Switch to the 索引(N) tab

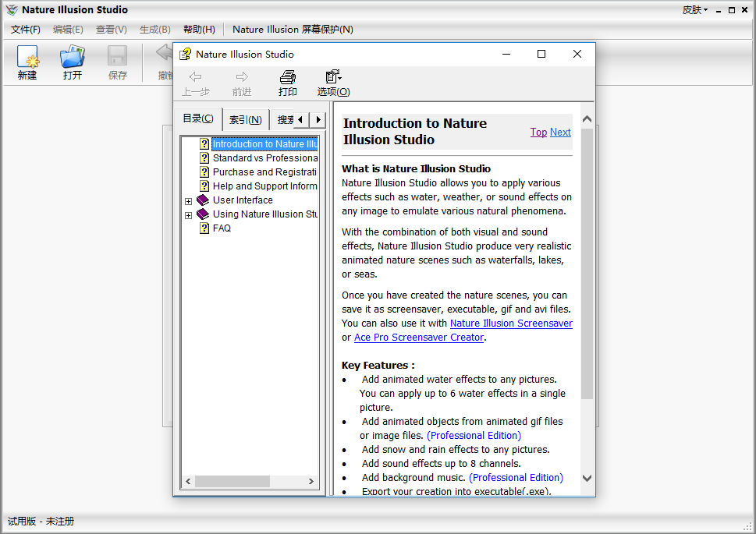245,119
